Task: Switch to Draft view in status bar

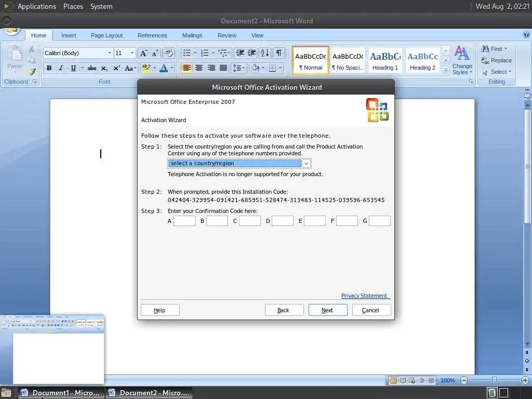Action: tap(431, 380)
